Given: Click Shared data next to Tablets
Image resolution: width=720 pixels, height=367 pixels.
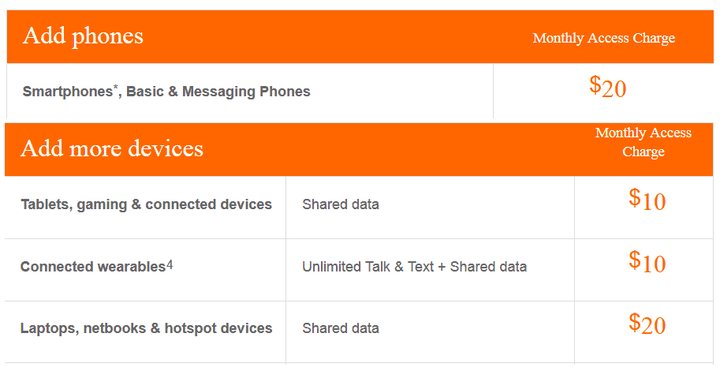Looking at the screenshot, I should [341, 204].
